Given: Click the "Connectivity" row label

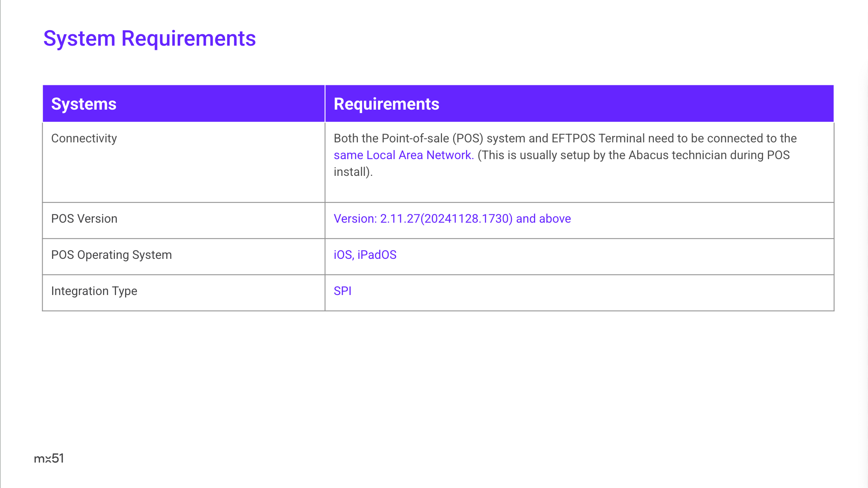Looking at the screenshot, I should click(x=84, y=138).
